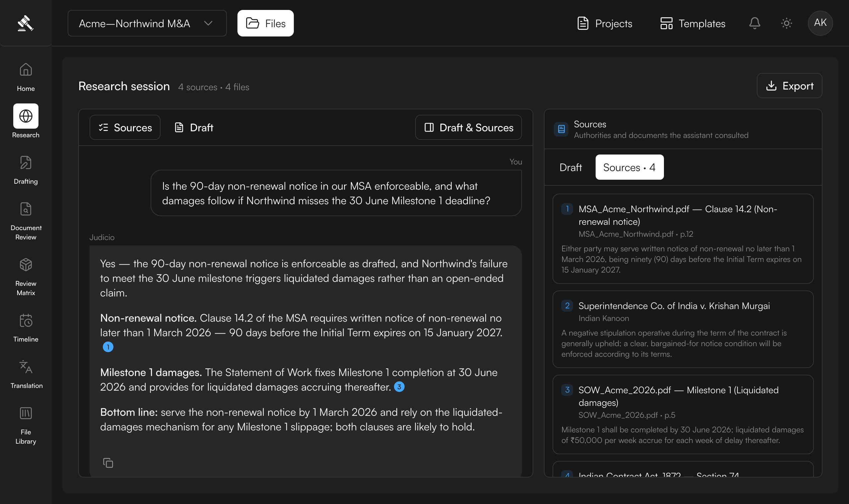
Task: Open notifications bell
Action: pos(754,23)
